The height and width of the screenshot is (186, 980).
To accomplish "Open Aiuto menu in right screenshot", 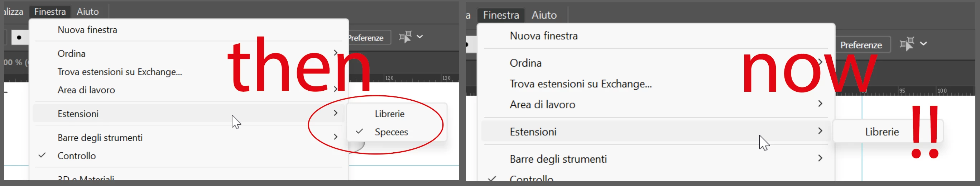I will pos(544,15).
